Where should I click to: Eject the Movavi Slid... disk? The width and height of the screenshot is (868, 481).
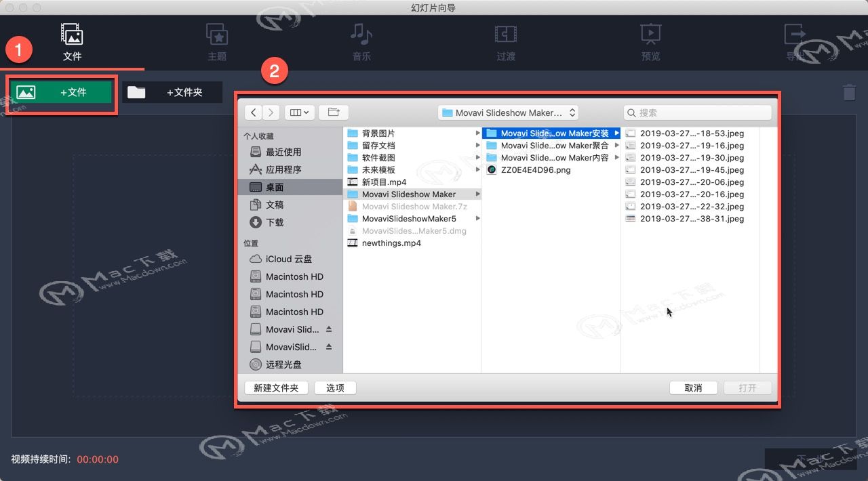(x=329, y=329)
